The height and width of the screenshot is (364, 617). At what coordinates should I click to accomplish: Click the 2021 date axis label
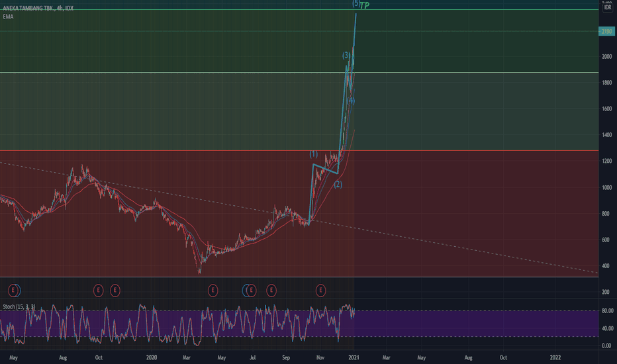[354, 357]
